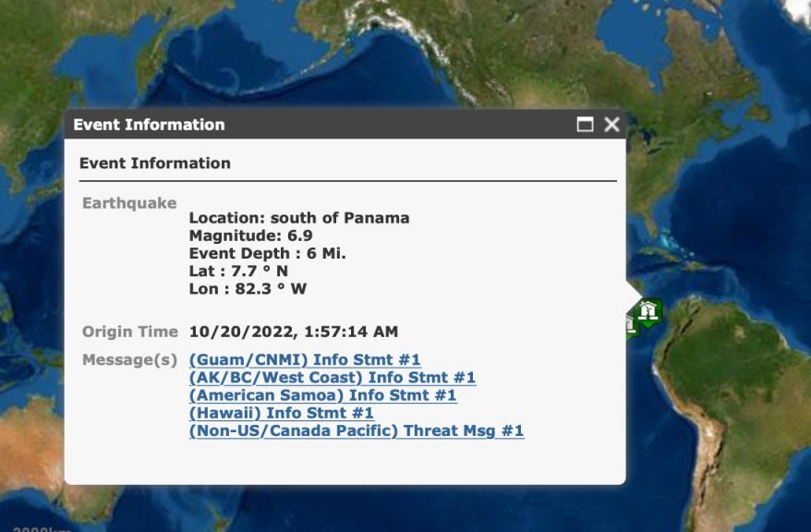Open American Samoa Info Stmt #1 message

(x=322, y=395)
